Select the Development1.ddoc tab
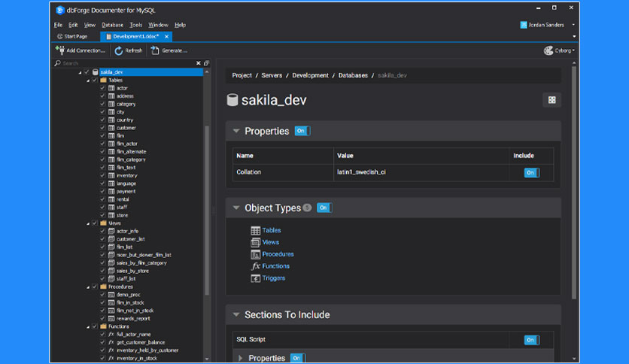 [x=135, y=37]
